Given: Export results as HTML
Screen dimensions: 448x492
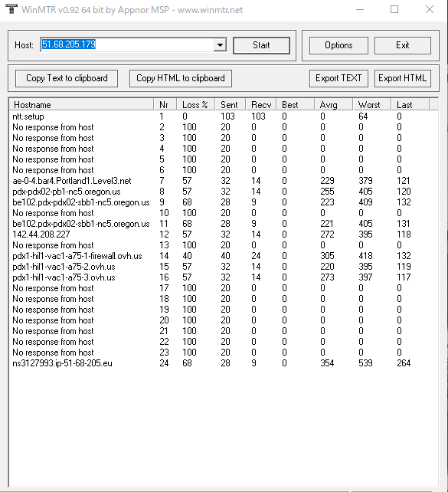Looking at the screenshot, I should click(403, 78).
